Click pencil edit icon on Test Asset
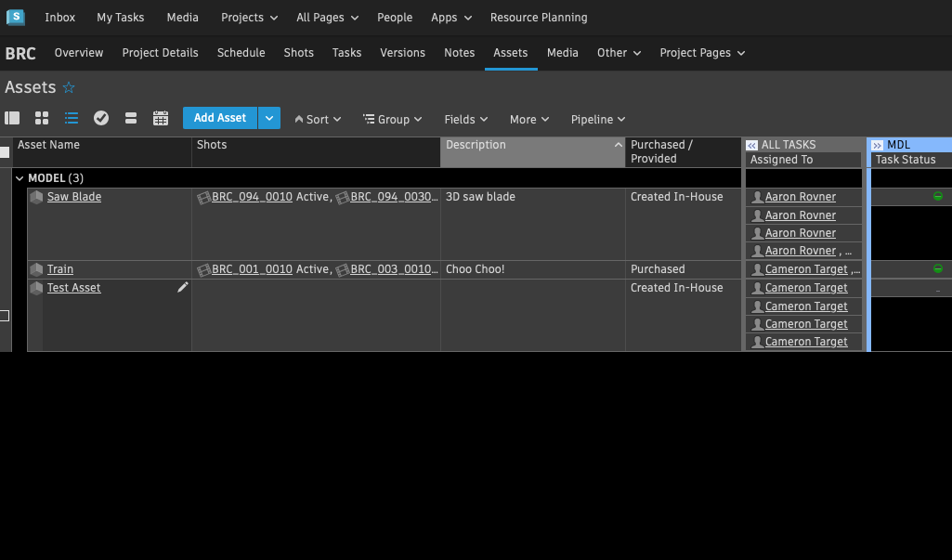952x560 pixels. point(183,288)
